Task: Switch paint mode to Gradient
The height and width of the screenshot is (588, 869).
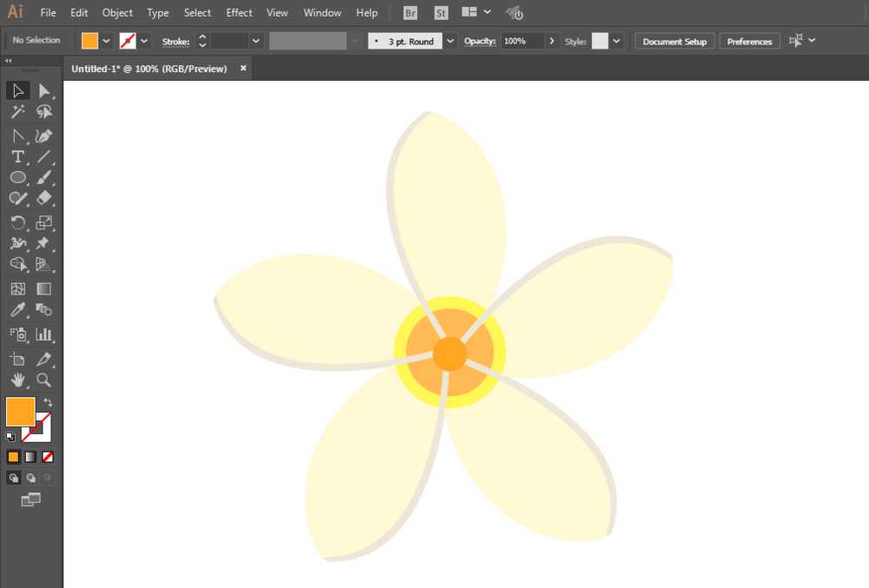Action: point(30,457)
